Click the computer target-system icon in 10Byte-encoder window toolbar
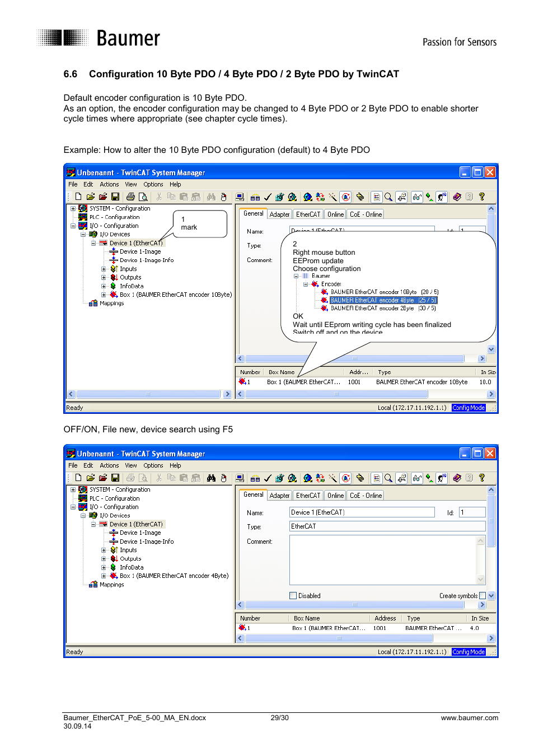This screenshot has width=534, height=756. [240, 197]
